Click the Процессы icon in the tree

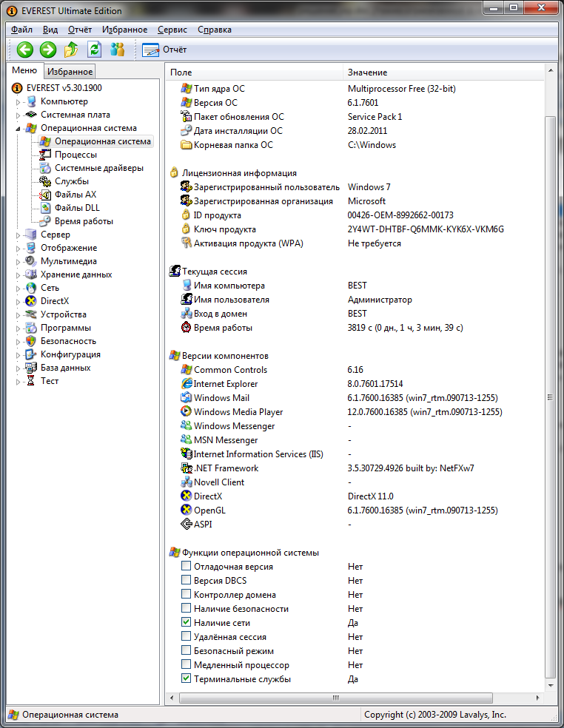pos(45,155)
